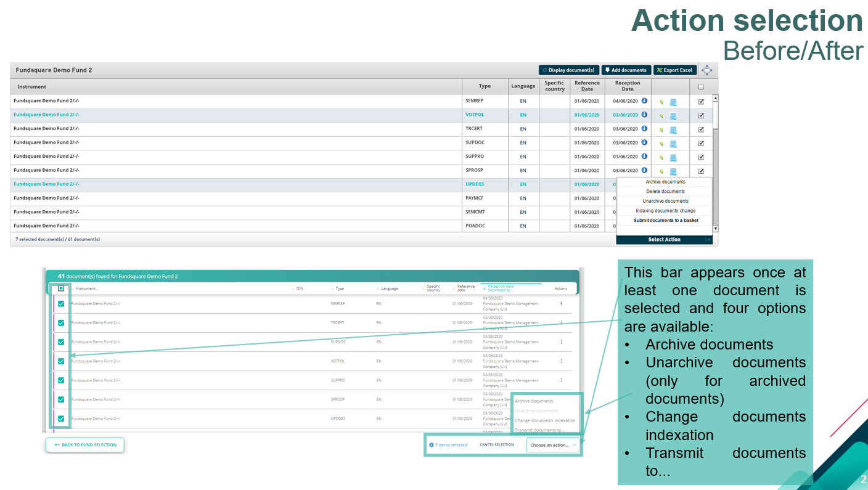The image size is (868, 490).
Task: Click BACK TO FUND SELECTION button
Action: pos(85,445)
